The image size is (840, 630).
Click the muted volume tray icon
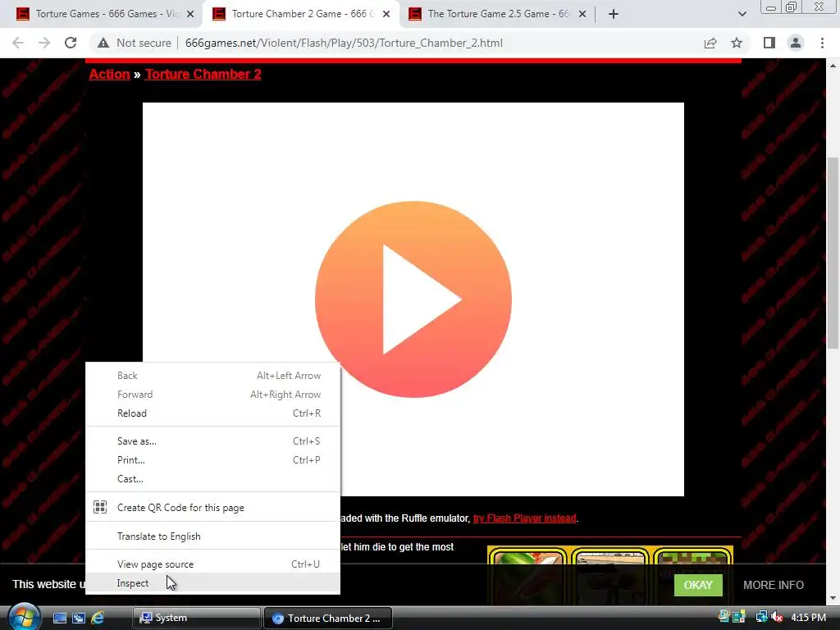pos(777,618)
